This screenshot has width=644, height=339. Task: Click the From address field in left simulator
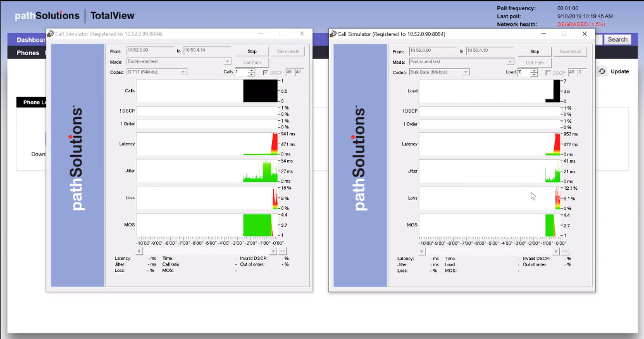click(x=150, y=50)
